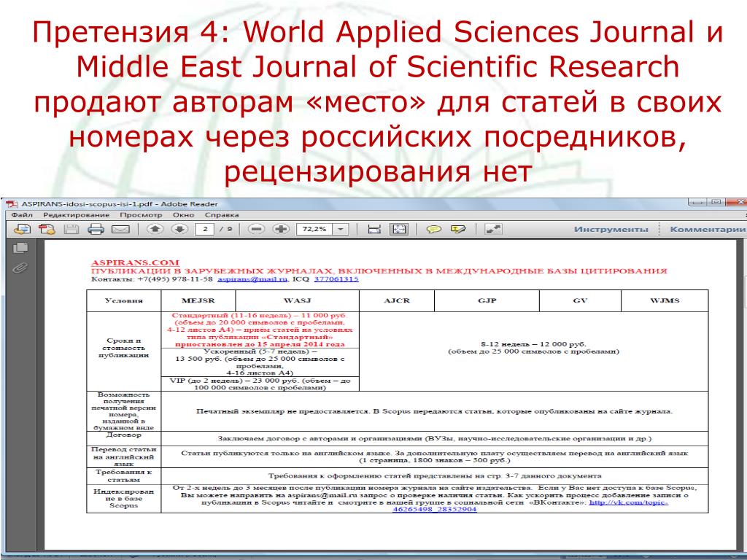This screenshot has height=560, width=747.
Task: Click the 'Сроки и стоимость публикации' row label
Action: pyautogui.click(x=124, y=348)
